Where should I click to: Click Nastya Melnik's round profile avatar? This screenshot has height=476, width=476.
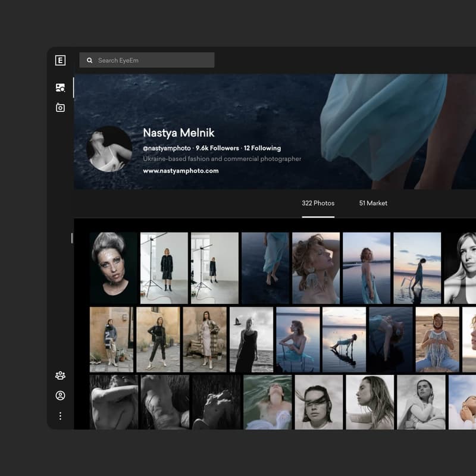pyautogui.click(x=109, y=149)
